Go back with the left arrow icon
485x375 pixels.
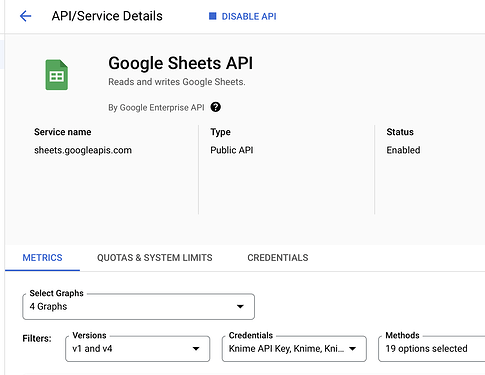25,16
